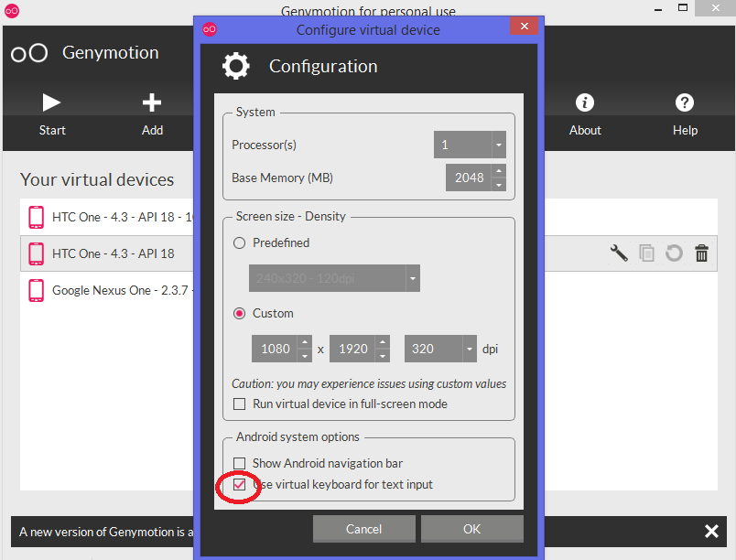Image resolution: width=736 pixels, height=560 pixels.
Task: Click the custom height field 1920
Action: (352, 349)
